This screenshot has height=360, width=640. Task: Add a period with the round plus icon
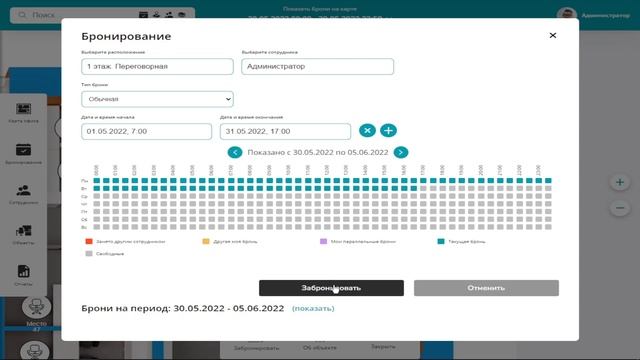(x=388, y=131)
